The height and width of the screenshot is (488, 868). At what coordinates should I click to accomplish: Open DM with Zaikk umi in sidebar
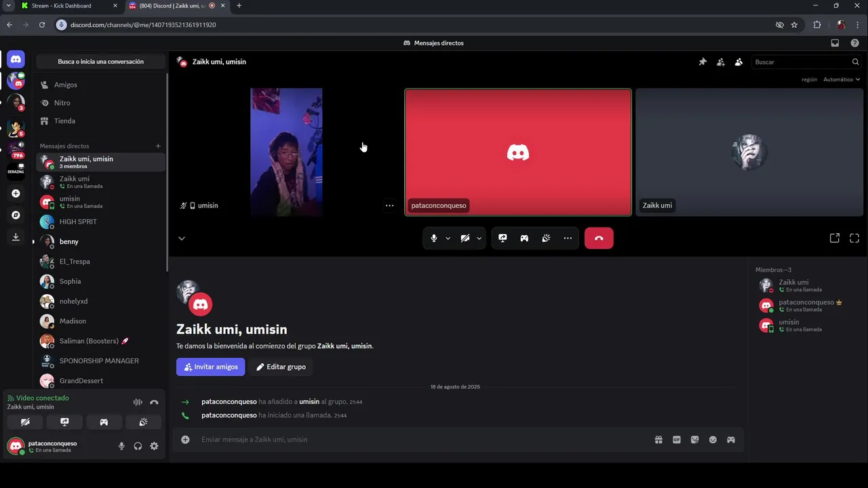100,182
